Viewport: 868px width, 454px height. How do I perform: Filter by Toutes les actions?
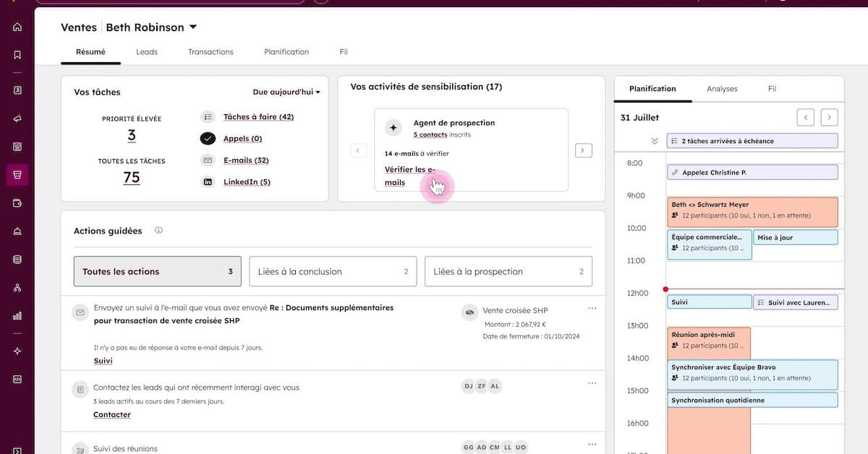[x=159, y=272]
